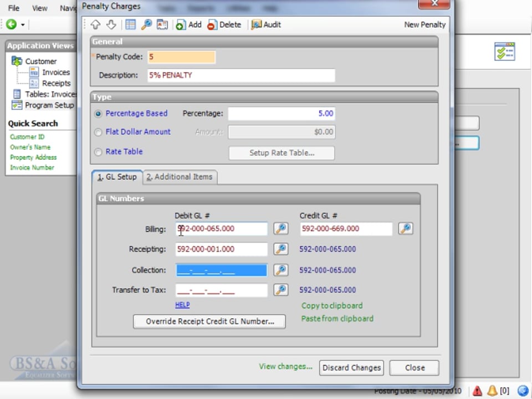Click Receipting Debit GL number field
This screenshot has width=532, height=399.
[222, 249]
